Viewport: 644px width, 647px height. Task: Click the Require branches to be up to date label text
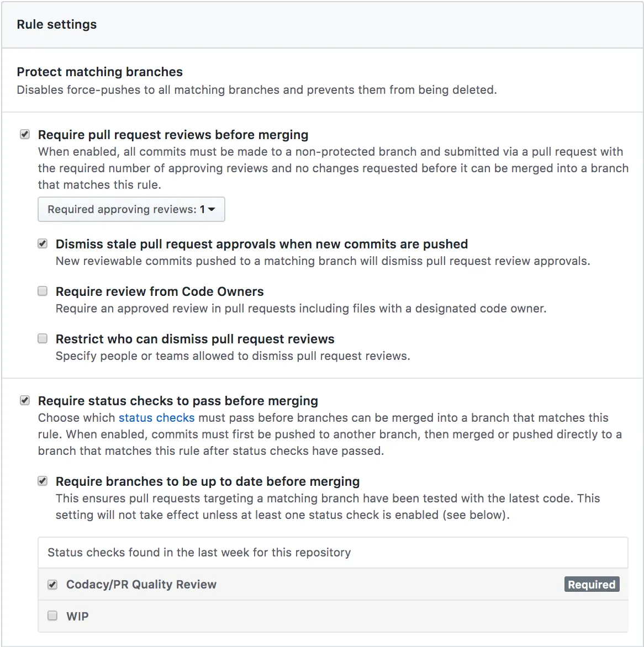(208, 481)
